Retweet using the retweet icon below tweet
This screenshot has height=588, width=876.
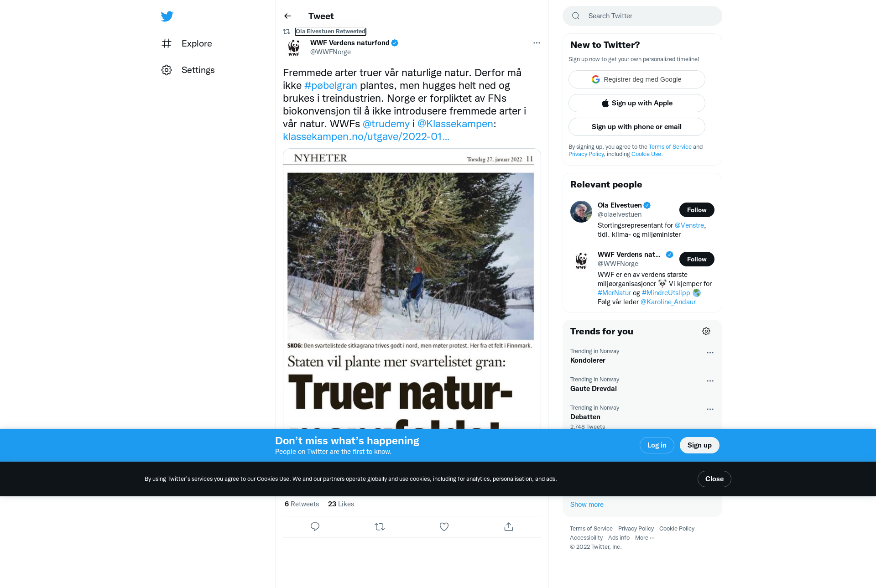[380, 527]
